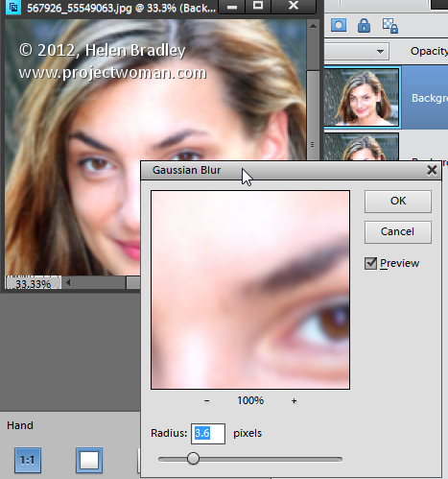Click the Fit Screen button beside 1:1
The width and height of the screenshot is (448, 479).
coord(89,460)
